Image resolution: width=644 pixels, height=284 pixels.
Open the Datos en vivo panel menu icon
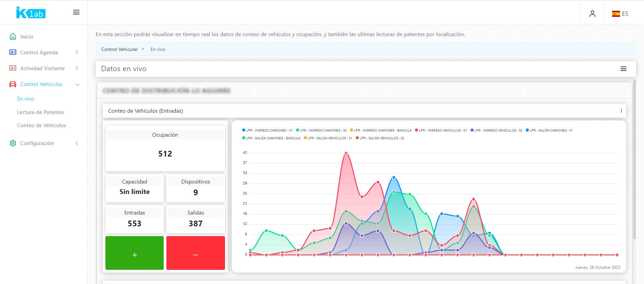(x=623, y=69)
